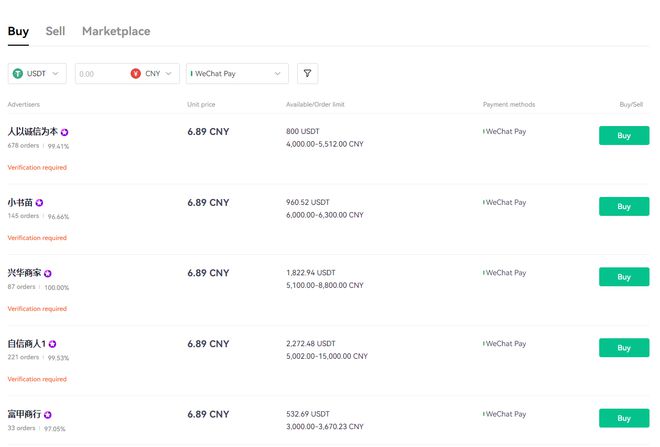Viewport: 660px width, 447px height.
Task: Click verified badge beside 小书苗
Action: [40, 203]
